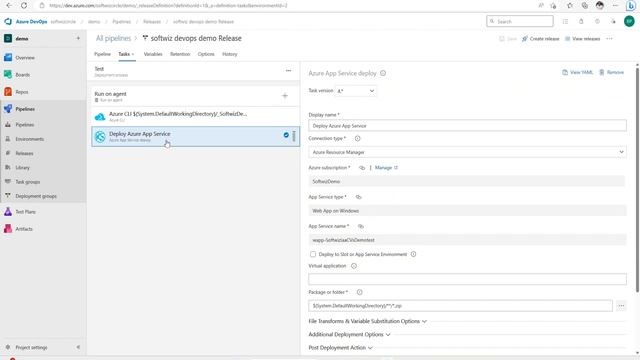
Task: Open Library in the sidebar
Action: click(22, 168)
